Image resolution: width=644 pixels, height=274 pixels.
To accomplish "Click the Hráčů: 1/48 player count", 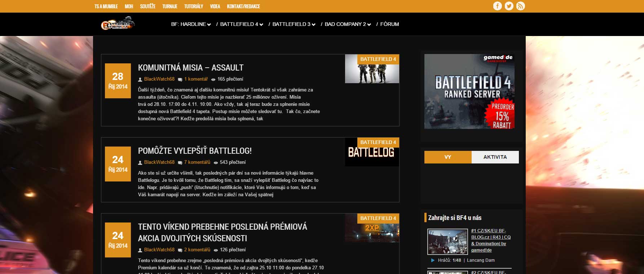I will [x=449, y=260].
